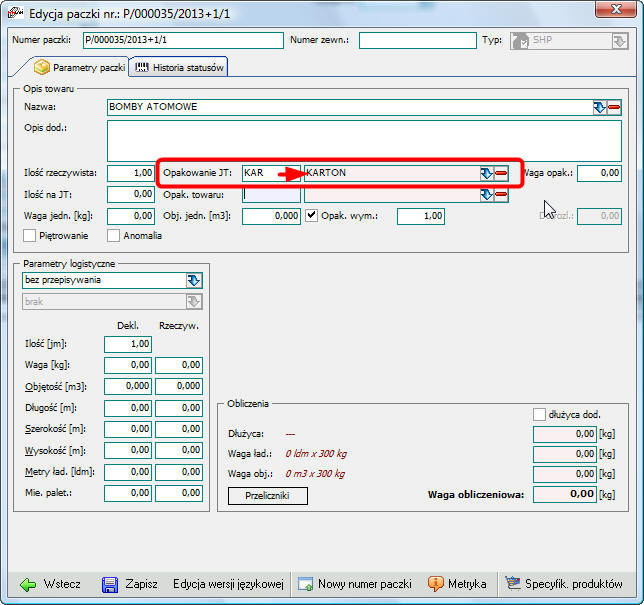The height and width of the screenshot is (605, 644).
Task: Click the Dłużyca kg value field
Action: (x=565, y=434)
